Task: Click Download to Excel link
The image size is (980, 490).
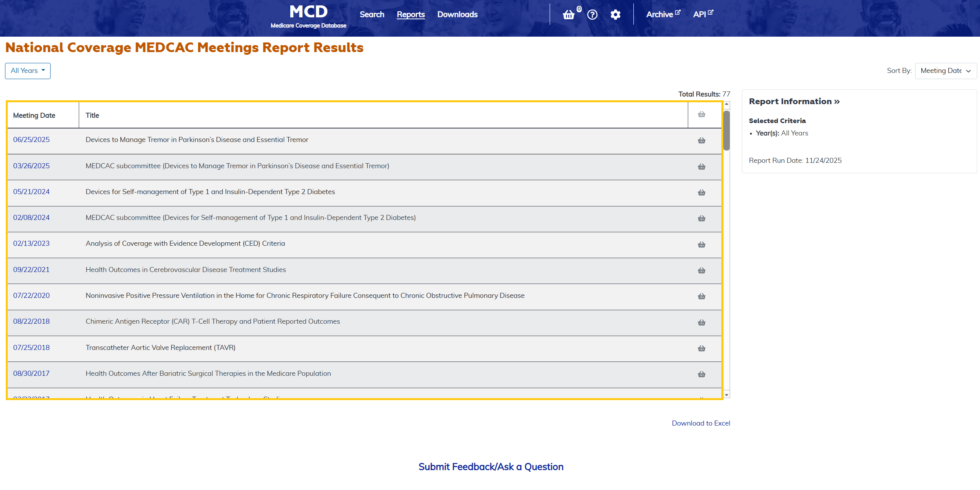Action: click(x=701, y=423)
